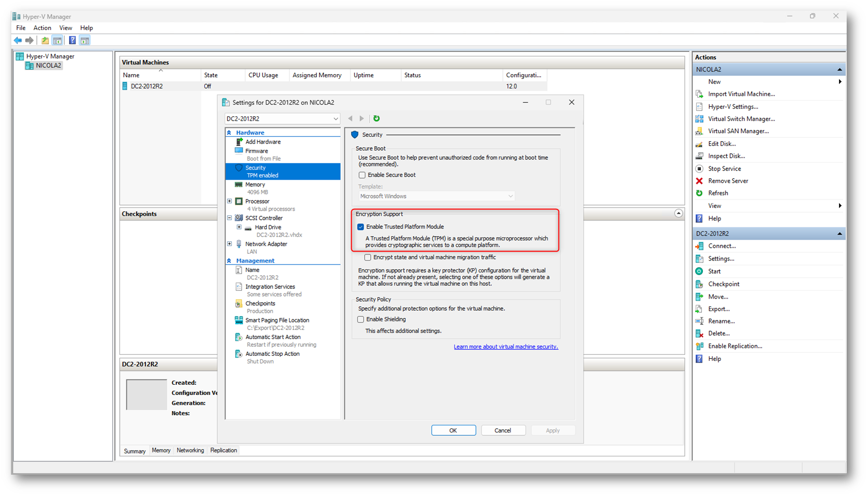The image size is (868, 496).
Task: Check Encrypt state and migration traffic
Action: (x=368, y=257)
